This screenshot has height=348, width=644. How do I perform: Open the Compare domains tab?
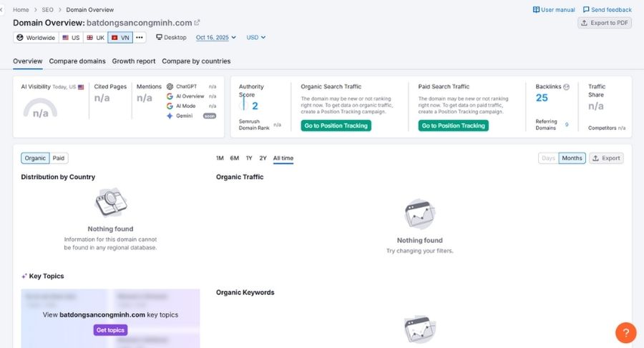click(x=77, y=61)
